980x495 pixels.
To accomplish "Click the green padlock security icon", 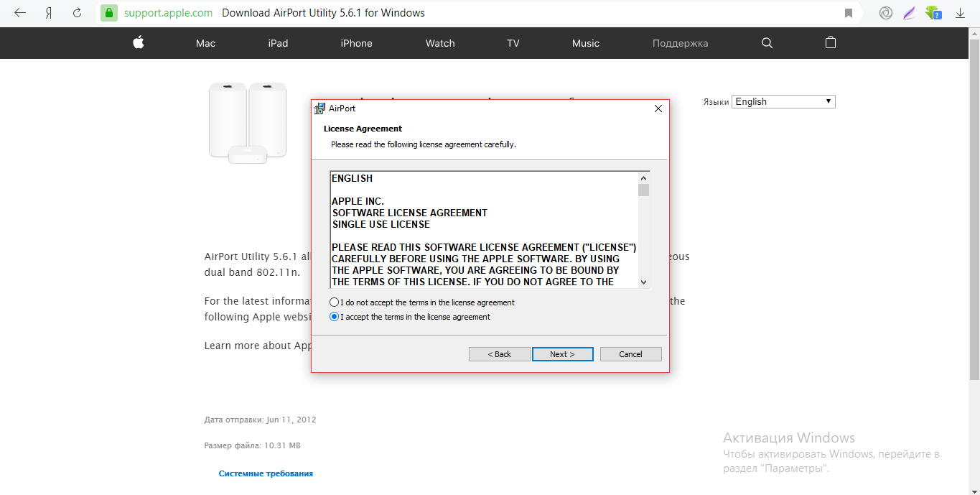I will point(108,13).
